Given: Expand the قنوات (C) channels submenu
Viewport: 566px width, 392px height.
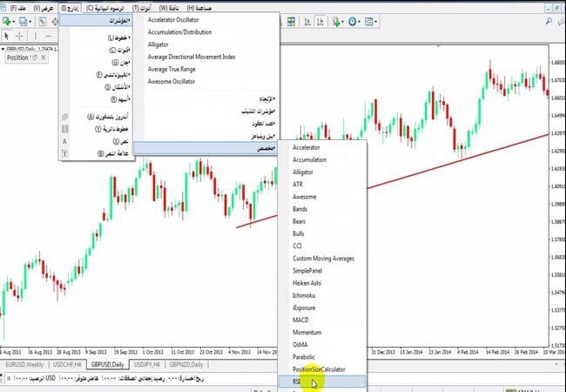Looking at the screenshot, I should pos(96,50).
